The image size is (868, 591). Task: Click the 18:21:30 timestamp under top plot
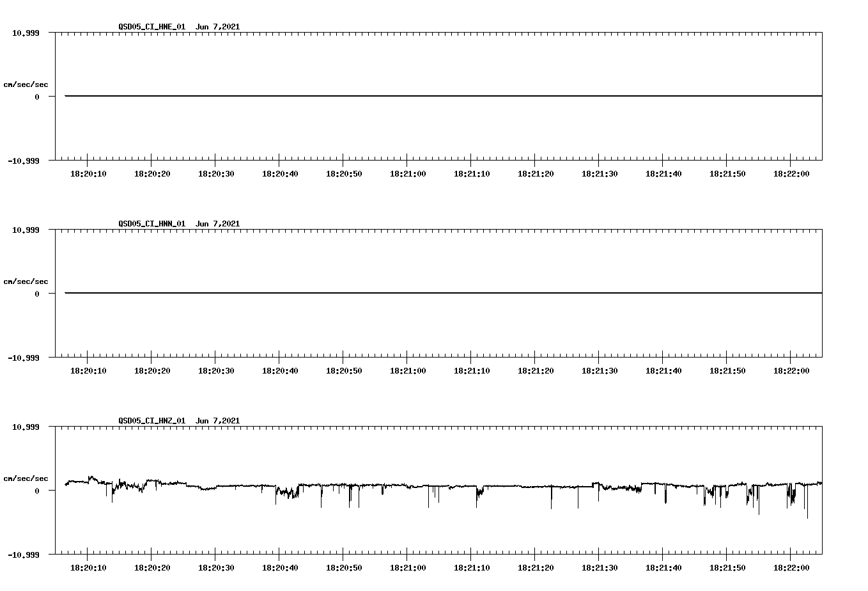tap(599, 173)
